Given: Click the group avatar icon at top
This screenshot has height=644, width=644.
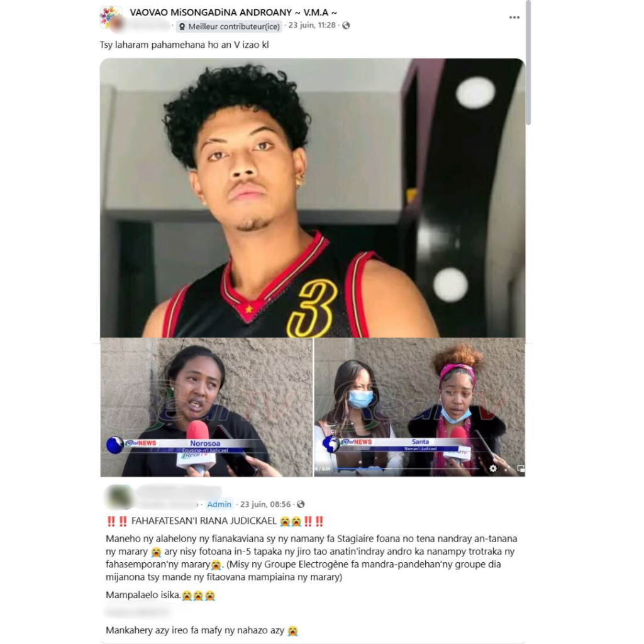Looking at the screenshot, I should [x=109, y=16].
